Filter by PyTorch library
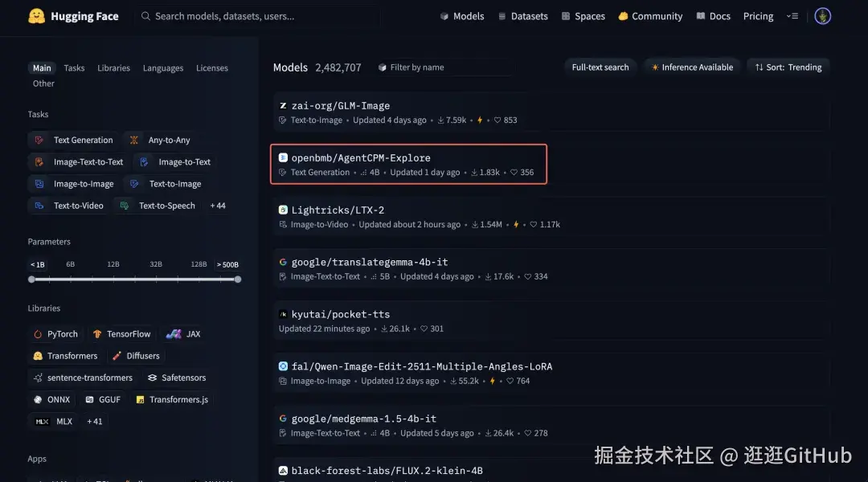The image size is (868, 482). 55,333
